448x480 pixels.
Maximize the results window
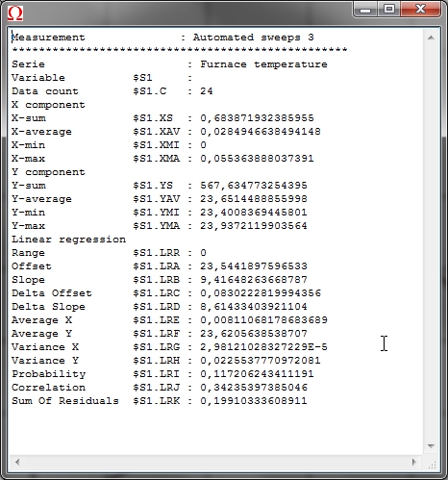pyautogui.click(x=389, y=10)
